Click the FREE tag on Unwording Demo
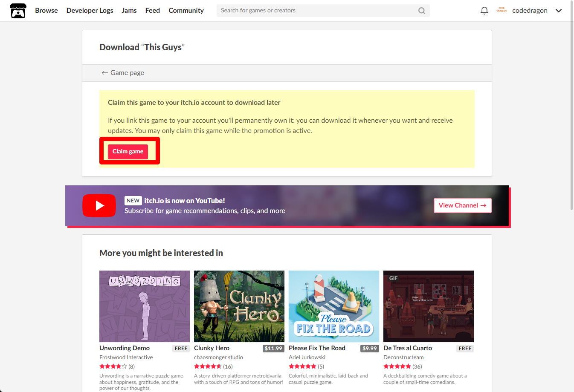 click(x=181, y=349)
